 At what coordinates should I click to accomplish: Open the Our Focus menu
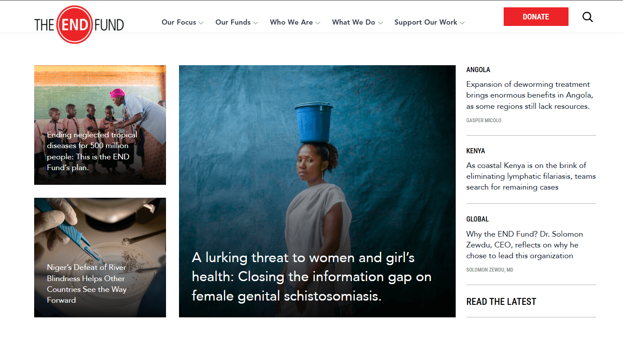point(179,22)
